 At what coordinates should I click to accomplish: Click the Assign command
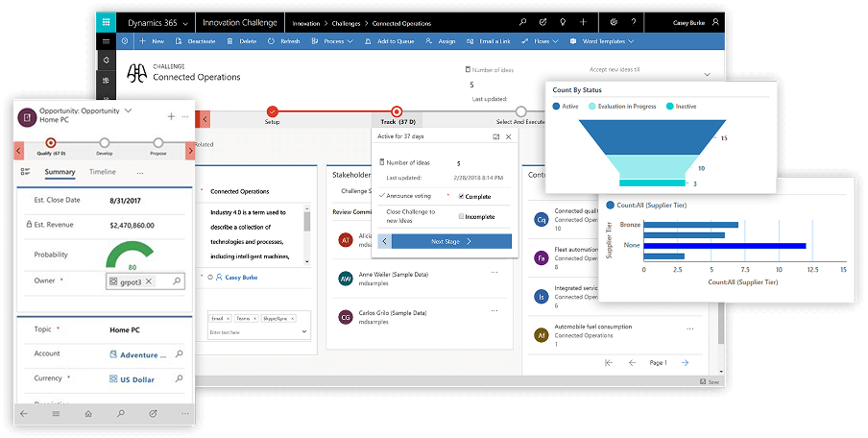tap(442, 41)
